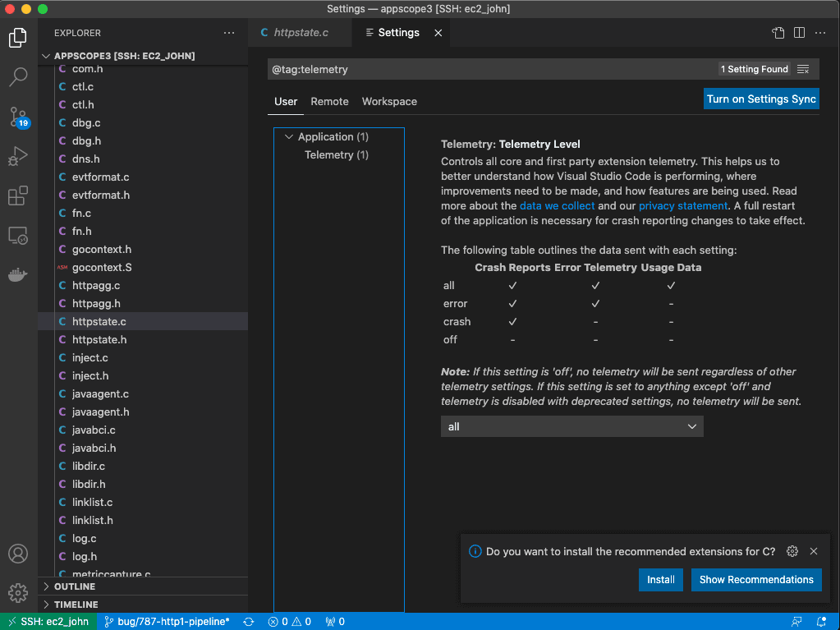
Task: Open Telemetry Level dropdown set to all
Action: coord(571,426)
